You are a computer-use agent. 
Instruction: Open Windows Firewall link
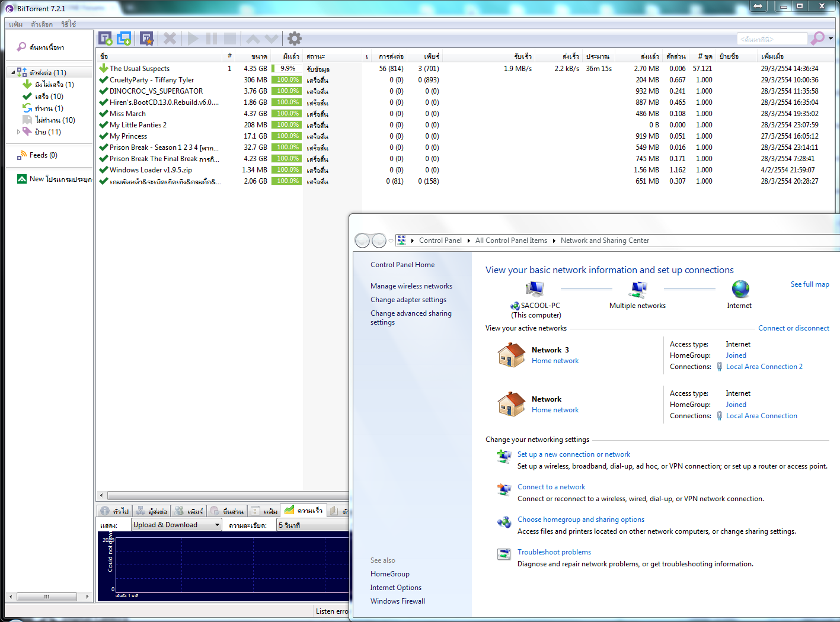[398, 601]
